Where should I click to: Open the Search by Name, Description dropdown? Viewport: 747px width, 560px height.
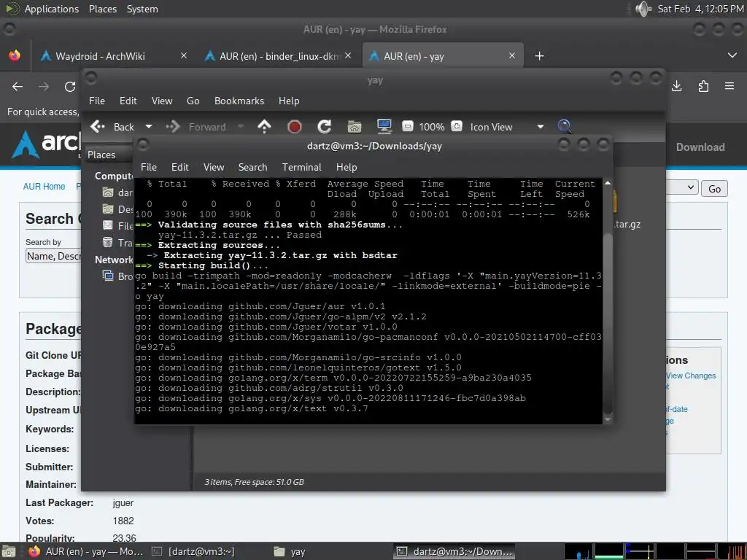pos(53,256)
